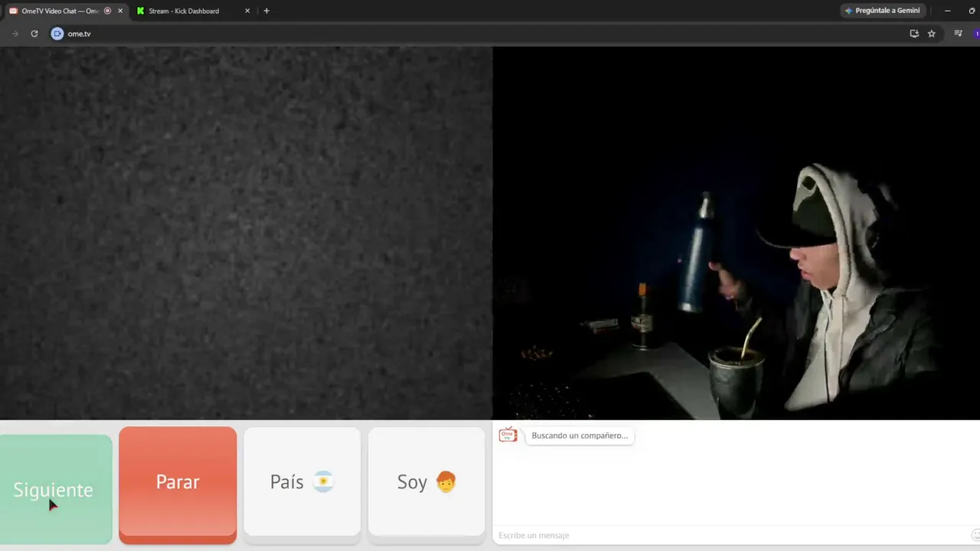Screen dimensions: 980x551
Task: Click the OmeTV logo icon in chat
Action: pos(508,435)
